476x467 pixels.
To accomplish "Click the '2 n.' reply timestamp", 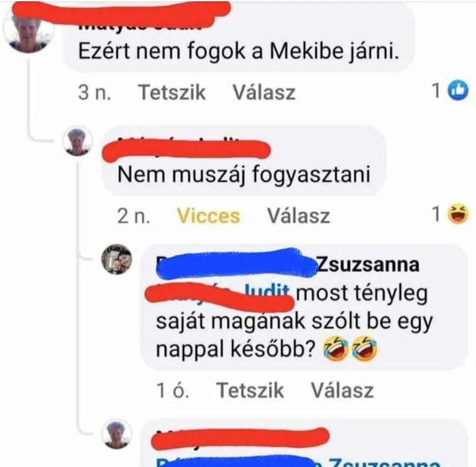I will [134, 216].
